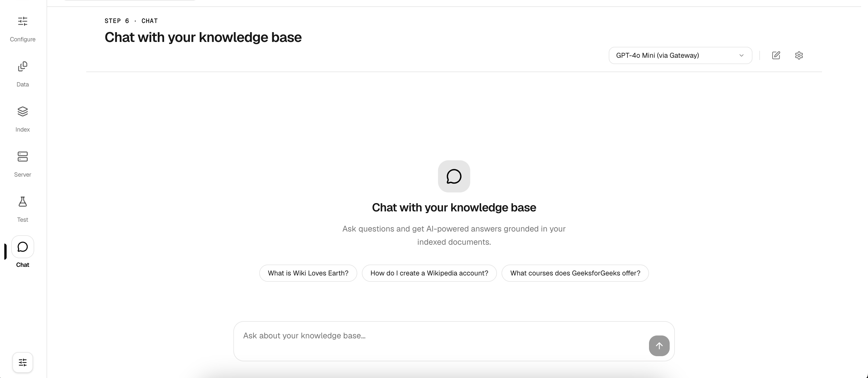This screenshot has height=378, width=868.
Task: Select the Chat step in sidebar
Action: click(x=23, y=252)
